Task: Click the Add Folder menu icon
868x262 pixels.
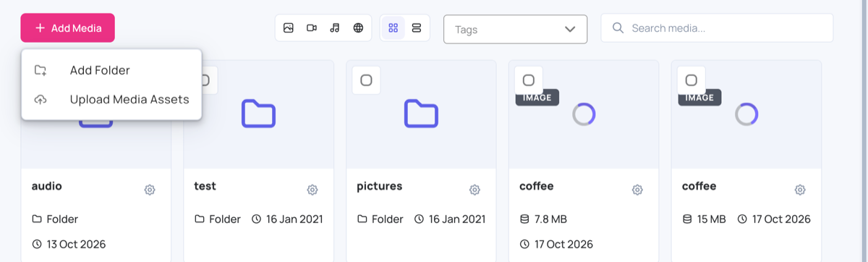Action: pos(41,70)
